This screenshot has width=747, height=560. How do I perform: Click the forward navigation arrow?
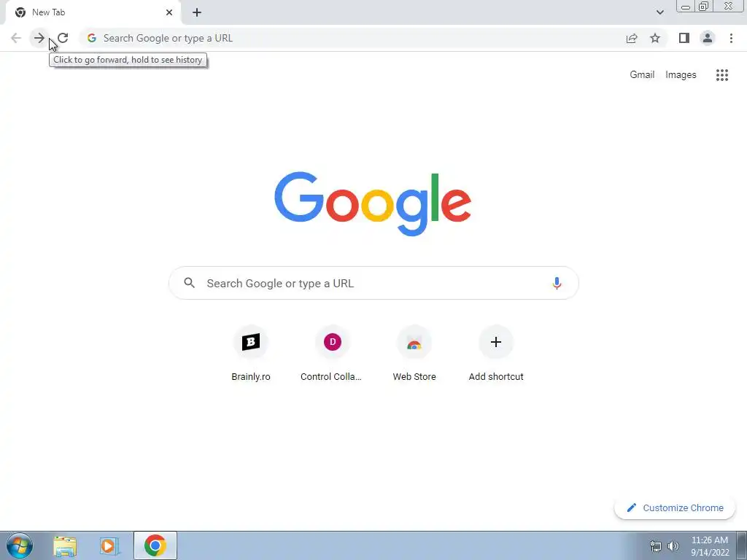tap(39, 38)
